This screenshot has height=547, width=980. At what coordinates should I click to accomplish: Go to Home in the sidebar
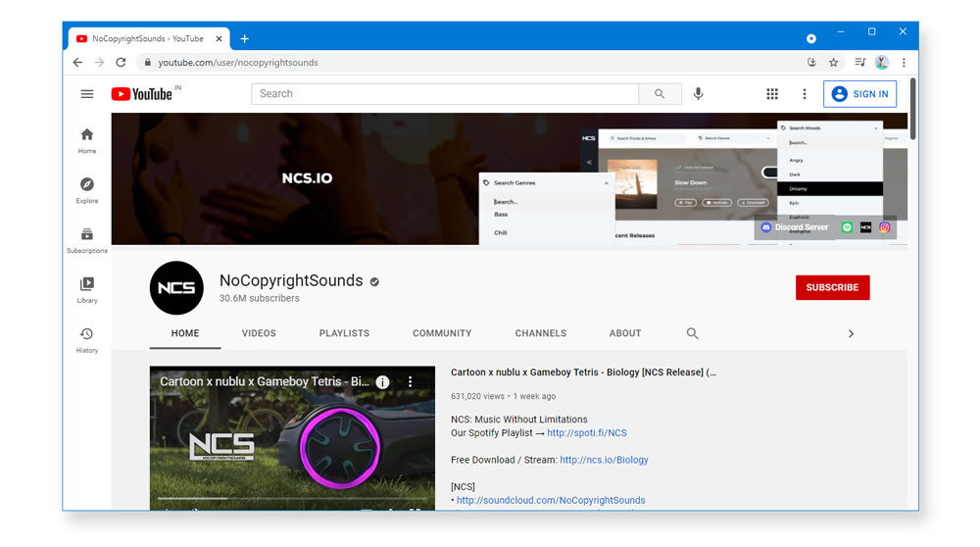[x=87, y=140]
